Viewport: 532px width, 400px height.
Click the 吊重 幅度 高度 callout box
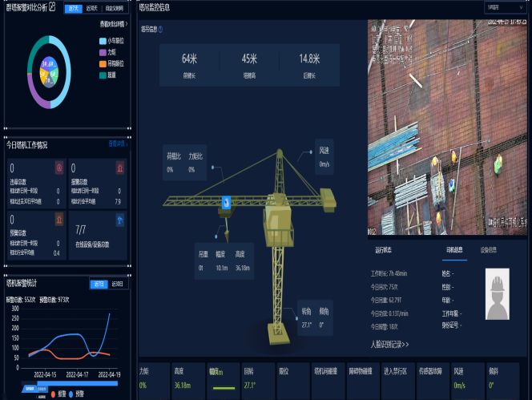coord(224,261)
